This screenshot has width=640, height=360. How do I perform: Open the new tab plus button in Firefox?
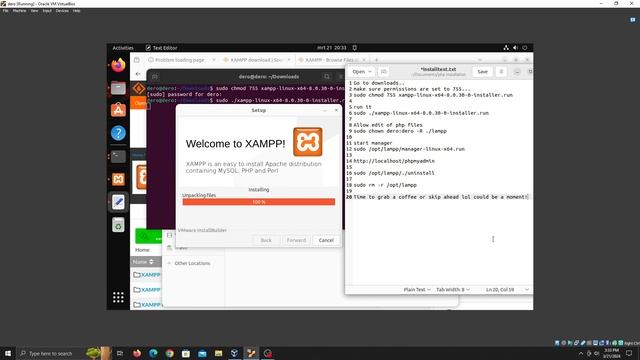[376, 60]
